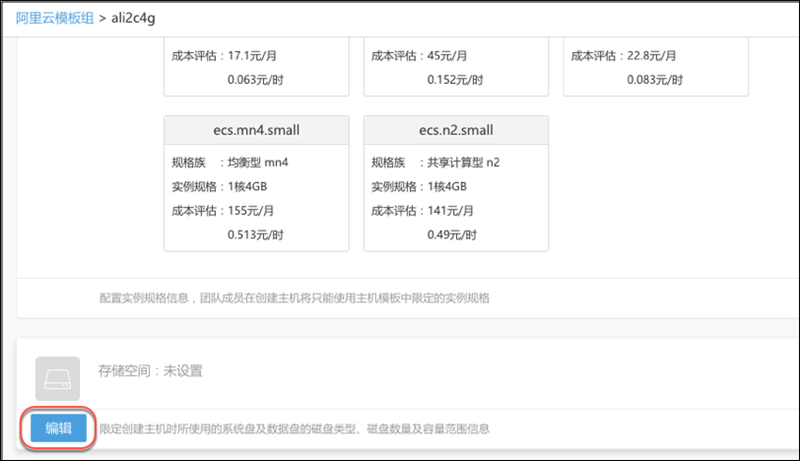Click the 存储空间：未设置 label
Image resolution: width=800 pixels, height=461 pixels.
pyautogui.click(x=150, y=371)
